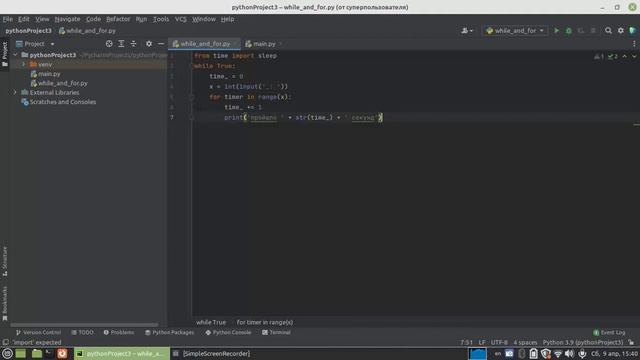Open the Help menu
640x360 pixels.
pos(227,19)
